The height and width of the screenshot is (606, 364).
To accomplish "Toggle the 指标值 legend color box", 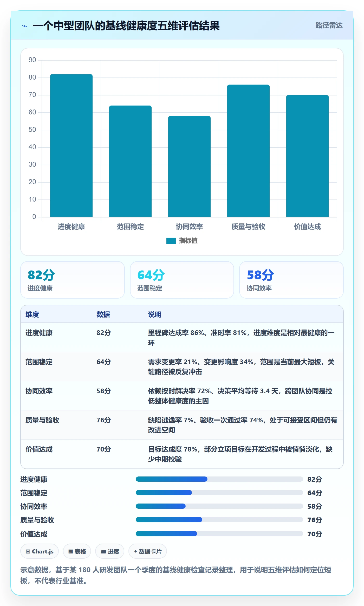I will [x=171, y=241].
